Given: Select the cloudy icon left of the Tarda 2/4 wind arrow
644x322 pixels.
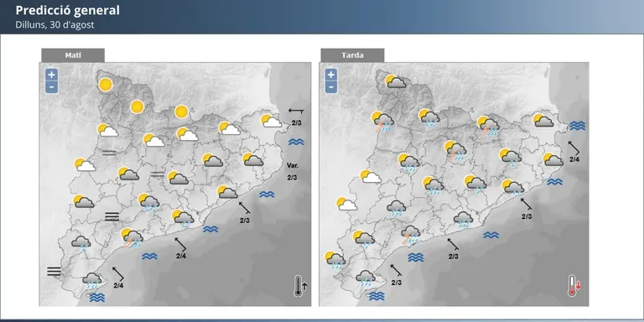Looking at the screenshot, I should 553,160.
